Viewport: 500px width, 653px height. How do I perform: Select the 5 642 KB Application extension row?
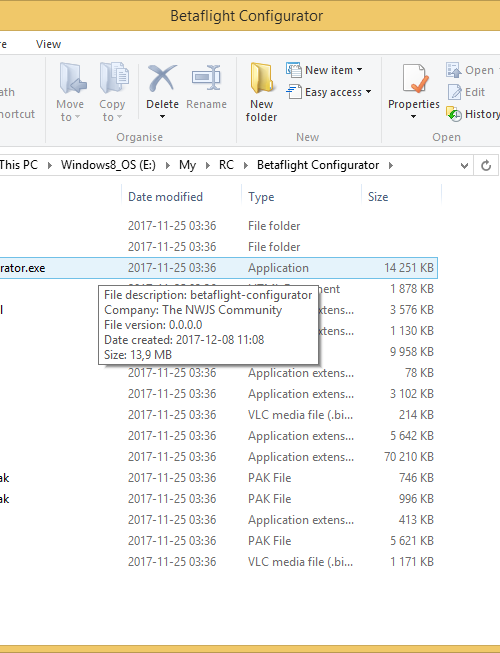tap(219, 436)
